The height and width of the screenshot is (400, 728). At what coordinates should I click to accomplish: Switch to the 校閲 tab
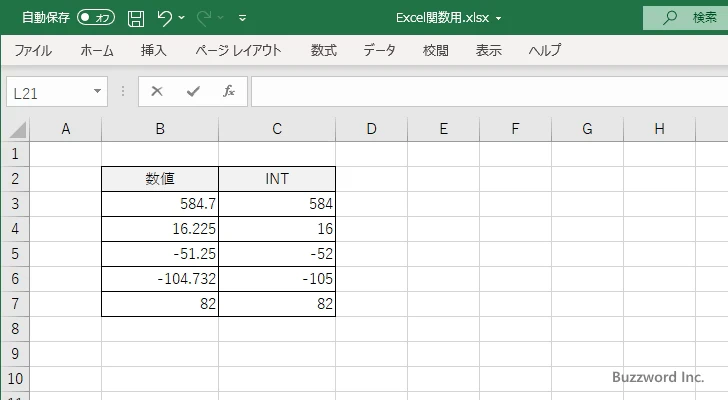pyautogui.click(x=436, y=50)
